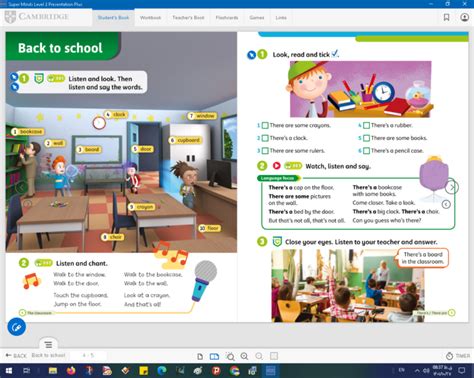Image resolution: width=474 pixels, height=378 pixels.
Task: Click the audio icon next to Watch, listen and say
Action: coord(293,166)
